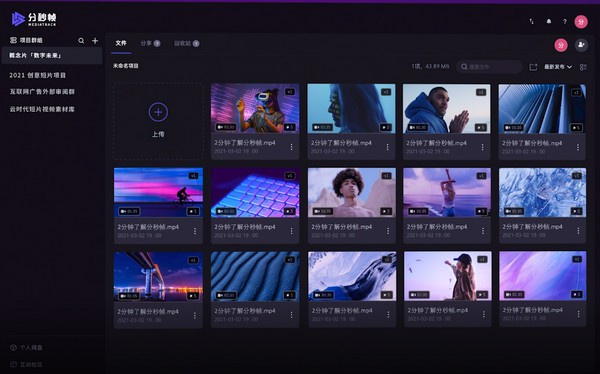Viewport: 600px width, 374px height.
Task: Click the 未命名项目 breadcrumb label
Action: click(126, 66)
